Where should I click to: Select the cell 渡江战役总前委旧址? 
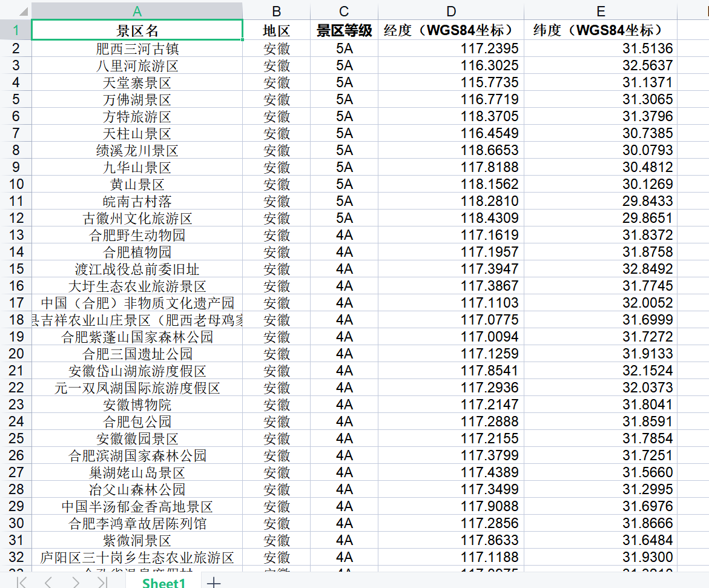tap(137, 269)
